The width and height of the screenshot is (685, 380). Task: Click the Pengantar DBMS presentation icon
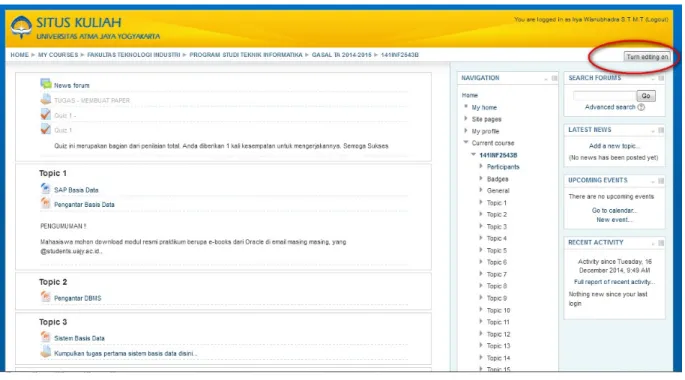(x=45, y=297)
